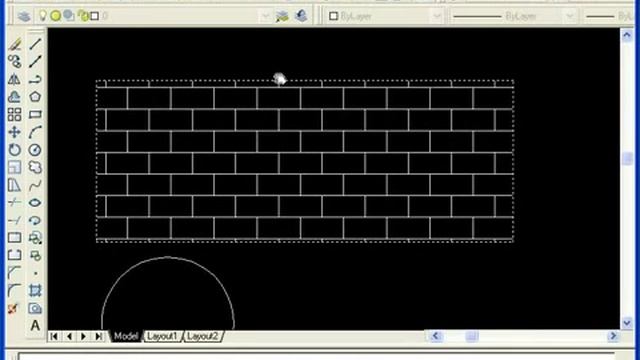Image resolution: width=640 pixels, height=360 pixels.
Task: Click horizontal scrollbar right arrow
Action: point(613,336)
